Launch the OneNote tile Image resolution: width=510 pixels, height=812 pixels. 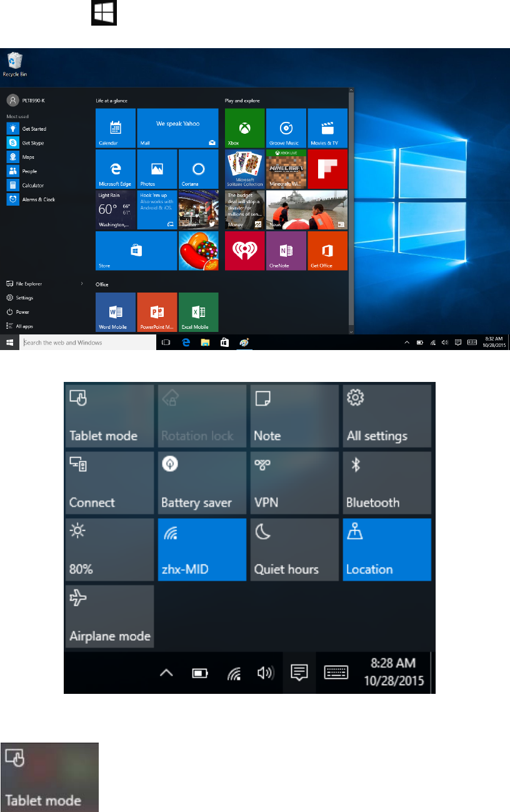286,251
